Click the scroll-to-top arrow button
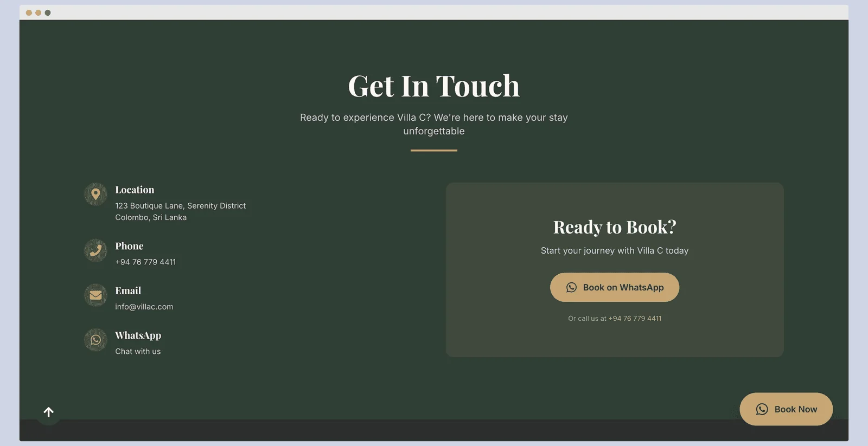Viewport: 868px width, 446px height. (49, 412)
